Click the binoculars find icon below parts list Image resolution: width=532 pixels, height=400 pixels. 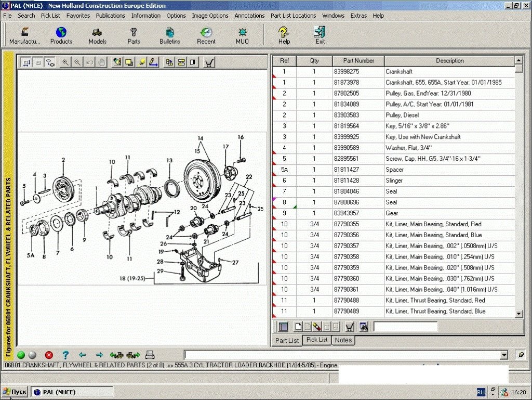[x=363, y=327]
